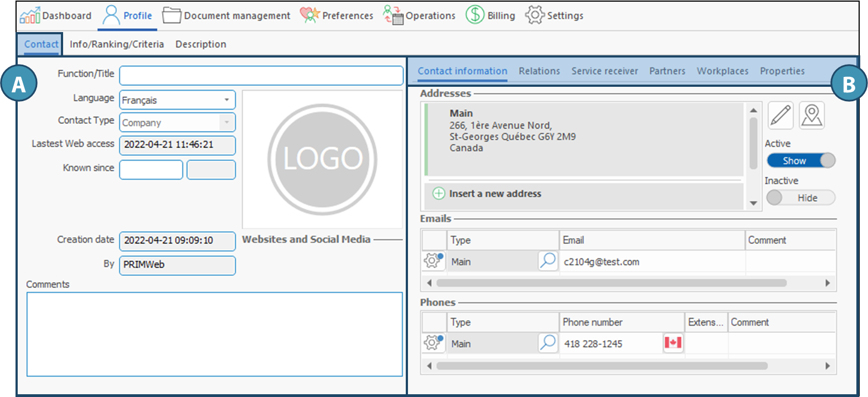Toggle the Inactive addresses Hide switch

click(800, 198)
